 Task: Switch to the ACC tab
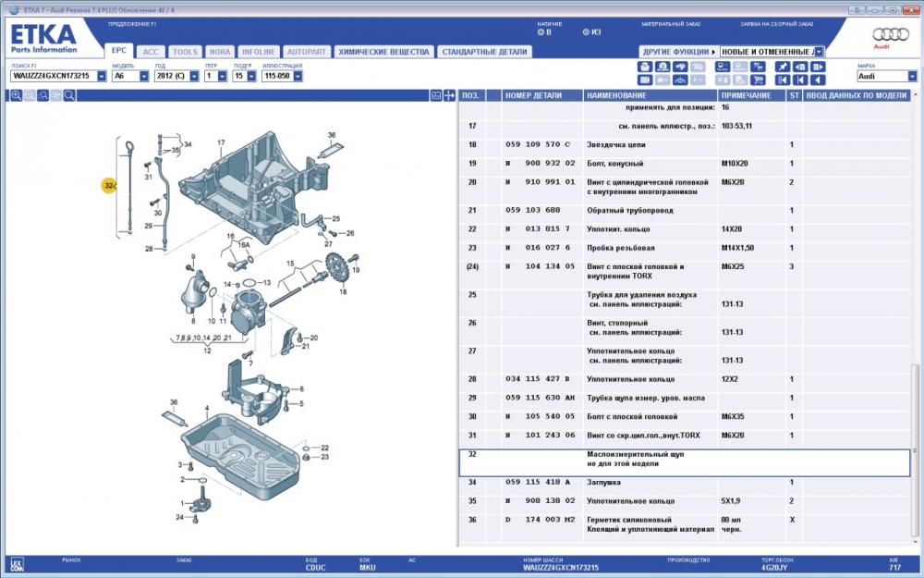(x=151, y=52)
